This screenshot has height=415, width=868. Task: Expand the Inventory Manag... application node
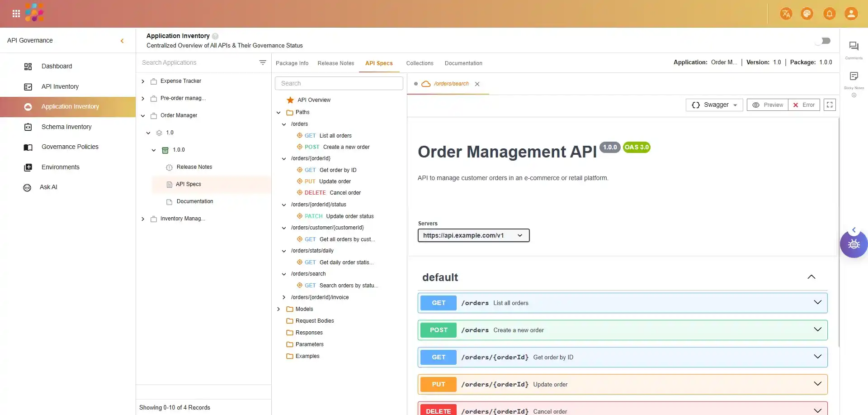143,219
